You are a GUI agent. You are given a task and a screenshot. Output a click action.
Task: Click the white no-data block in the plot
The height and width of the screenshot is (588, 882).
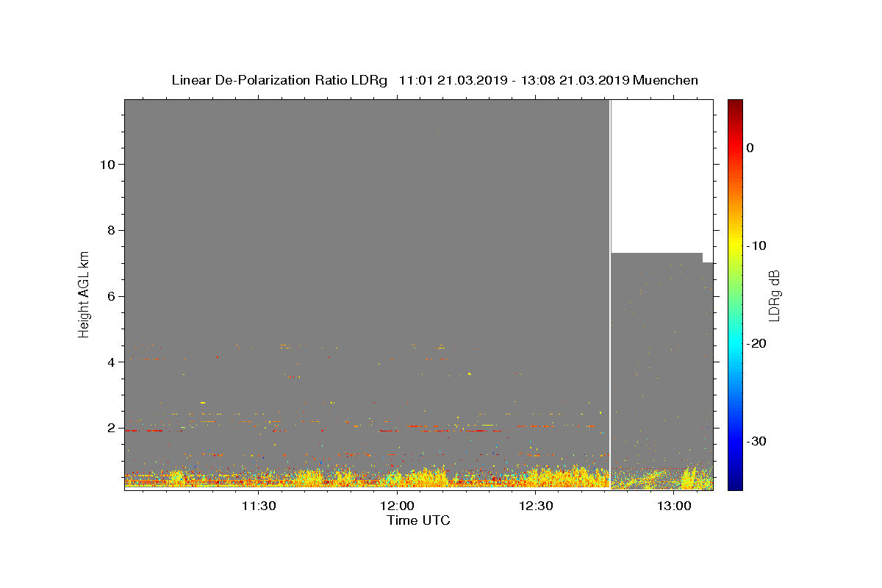click(661, 176)
